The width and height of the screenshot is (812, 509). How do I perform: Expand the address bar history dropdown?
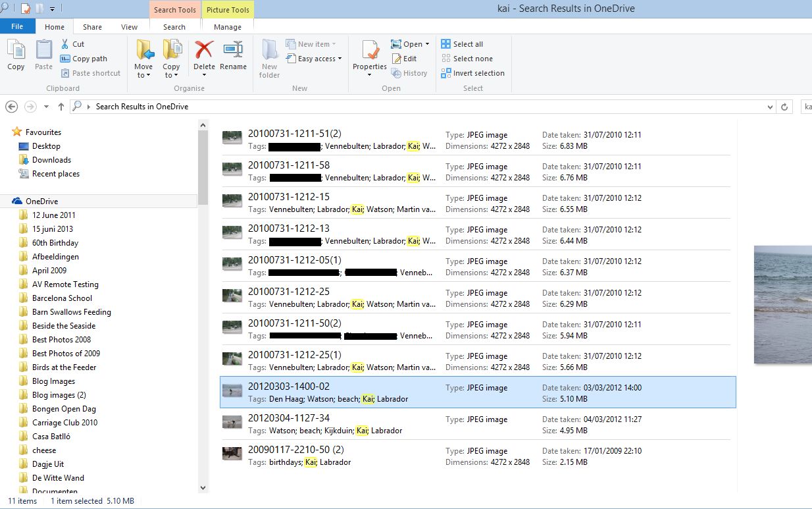tap(771, 107)
